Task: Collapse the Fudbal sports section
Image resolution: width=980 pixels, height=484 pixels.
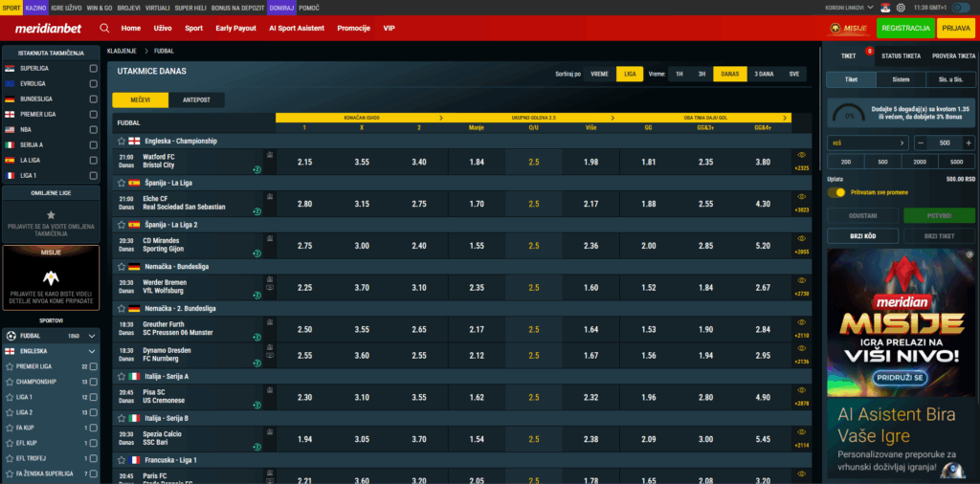Action: pyautogui.click(x=92, y=337)
